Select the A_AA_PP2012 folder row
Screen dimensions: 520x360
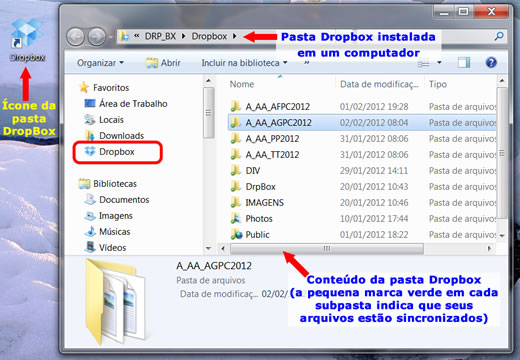(362, 139)
